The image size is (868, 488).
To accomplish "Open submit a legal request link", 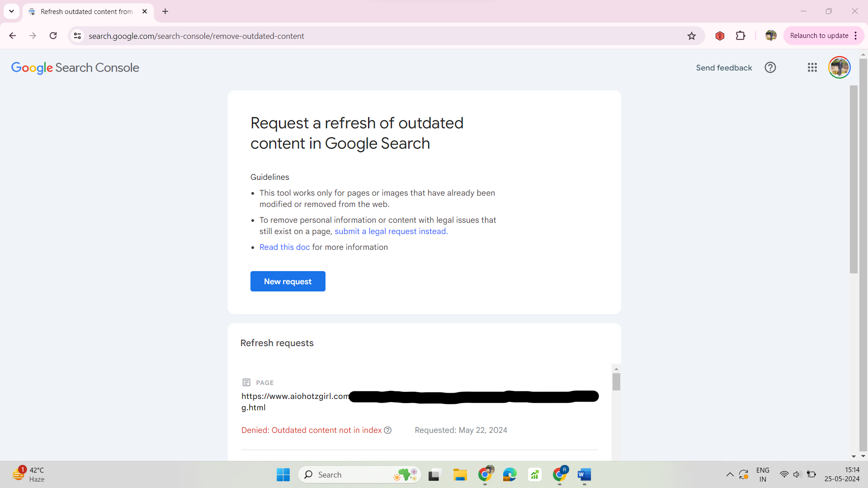I will (x=391, y=231).
